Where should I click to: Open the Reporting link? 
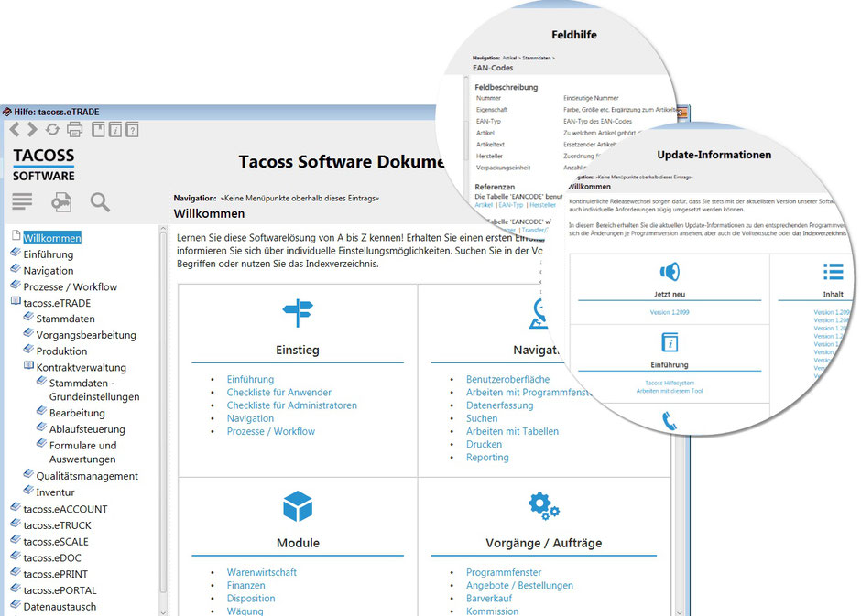coord(487,458)
